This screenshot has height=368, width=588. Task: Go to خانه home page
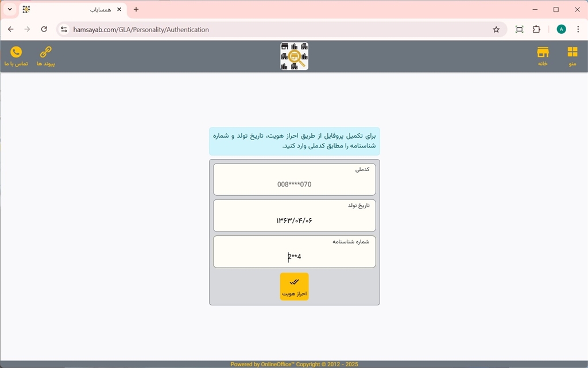click(x=543, y=56)
